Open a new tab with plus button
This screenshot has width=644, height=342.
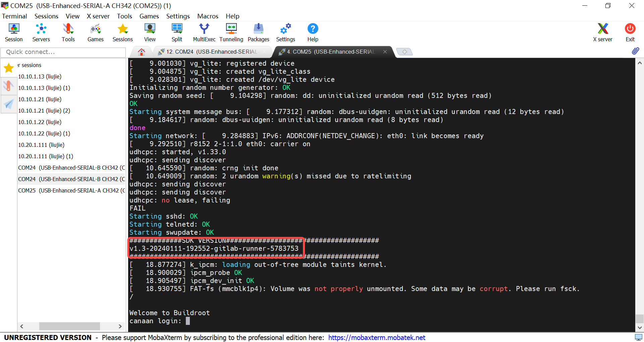(405, 52)
